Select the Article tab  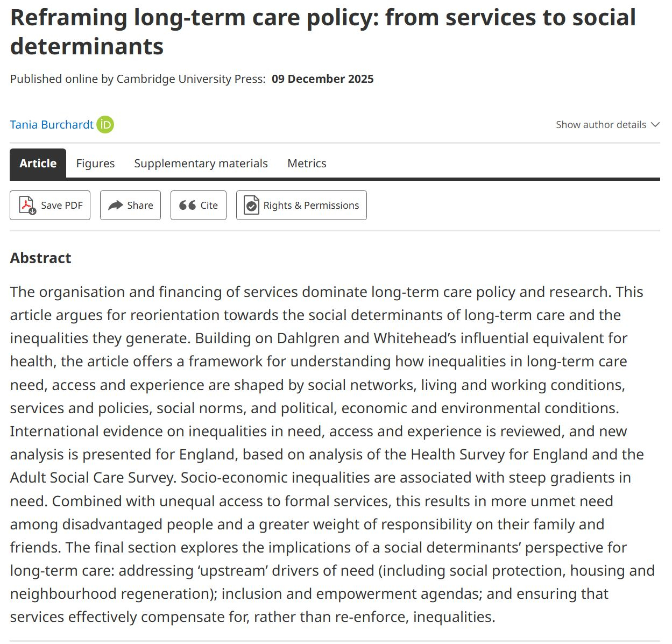pos(38,164)
